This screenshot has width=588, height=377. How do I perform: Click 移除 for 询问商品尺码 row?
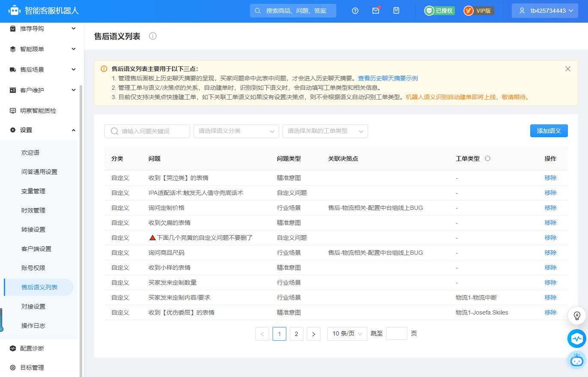(x=551, y=253)
